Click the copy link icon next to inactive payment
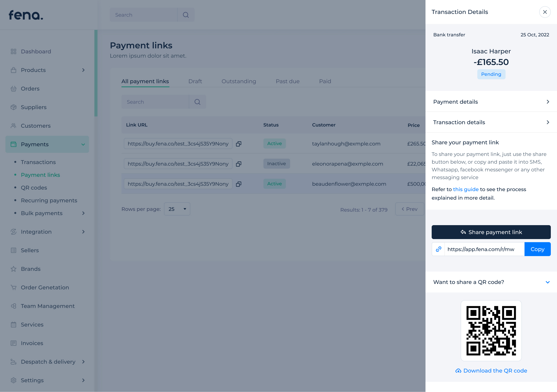This screenshot has width=557, height=392. [239, 163]
